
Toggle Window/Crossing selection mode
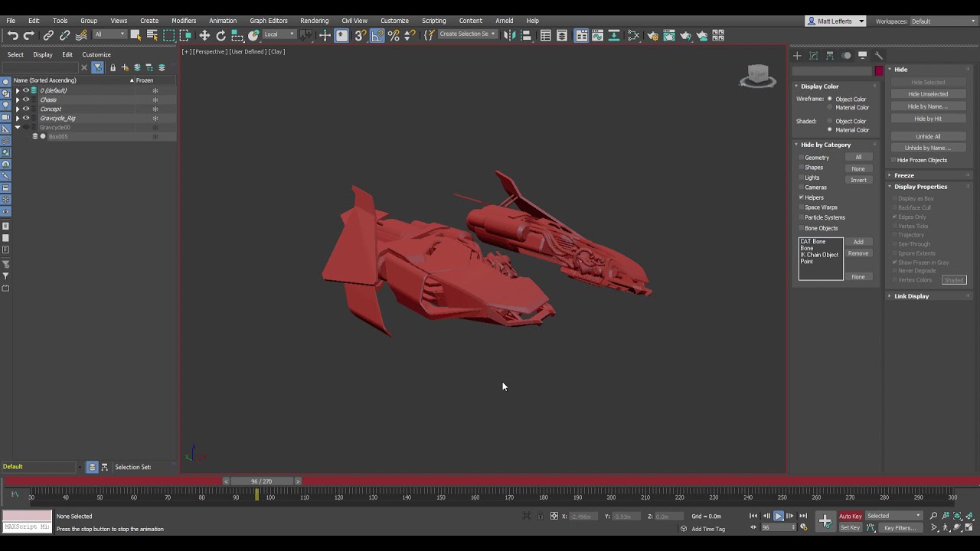tap(185, 35)
